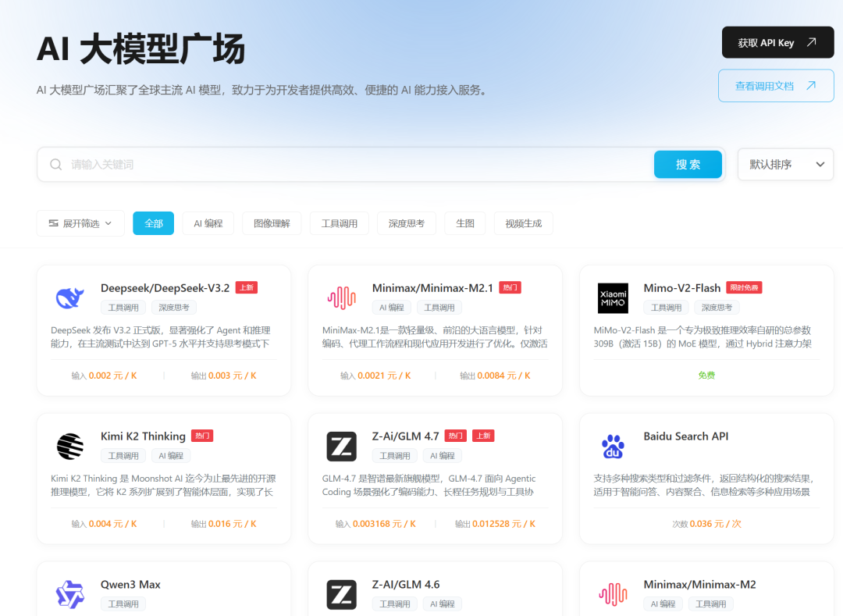Click the 获取 API Key button
Screen dimensions: 843x616
(777, 42)
